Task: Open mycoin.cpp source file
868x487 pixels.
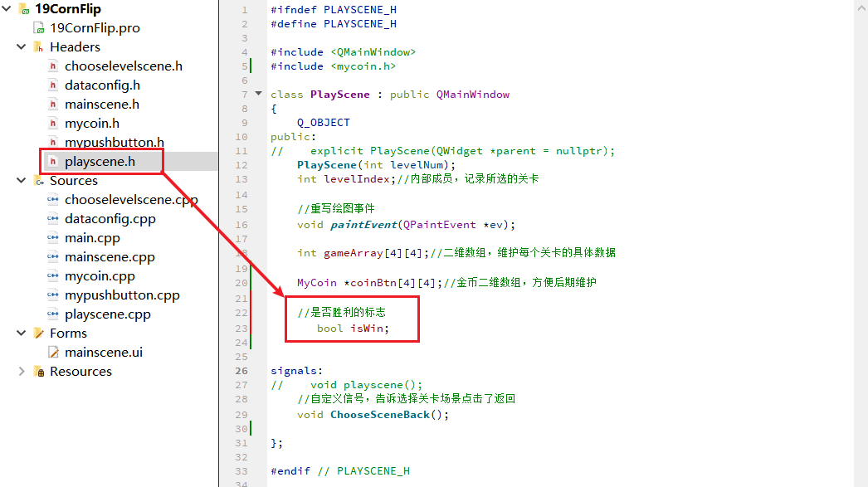Action: (100, 276)
